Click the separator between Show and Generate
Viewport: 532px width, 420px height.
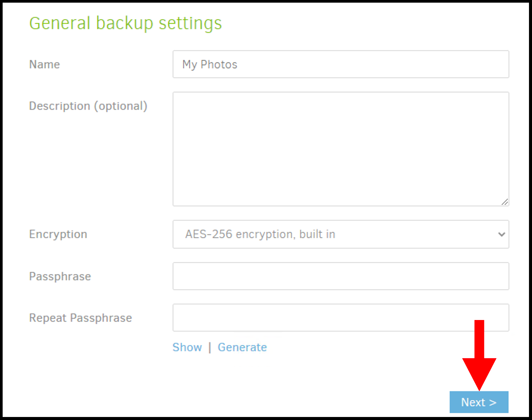coord(210,347)
